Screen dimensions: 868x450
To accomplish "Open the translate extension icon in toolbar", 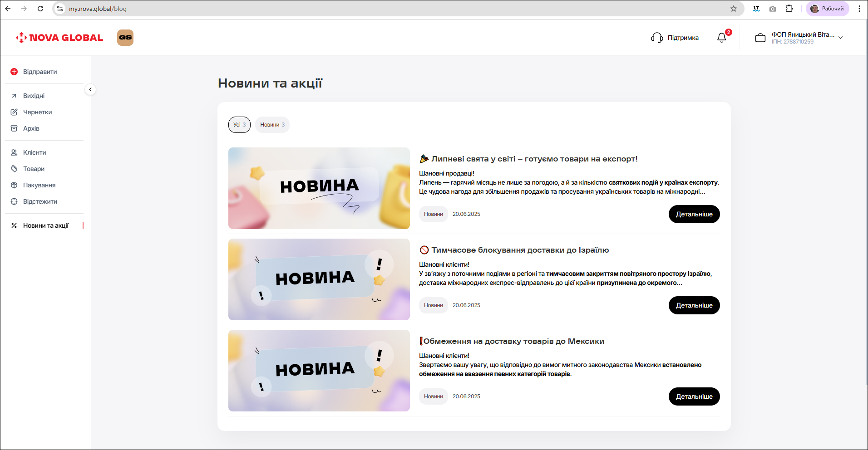I will coord(756,9).
